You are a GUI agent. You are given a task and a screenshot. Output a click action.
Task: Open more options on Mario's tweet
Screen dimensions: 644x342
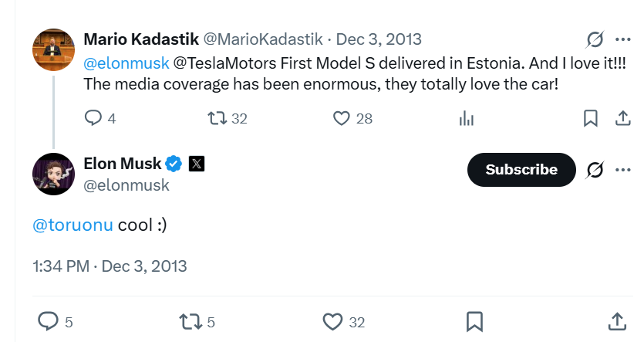[x=622, y=39]
